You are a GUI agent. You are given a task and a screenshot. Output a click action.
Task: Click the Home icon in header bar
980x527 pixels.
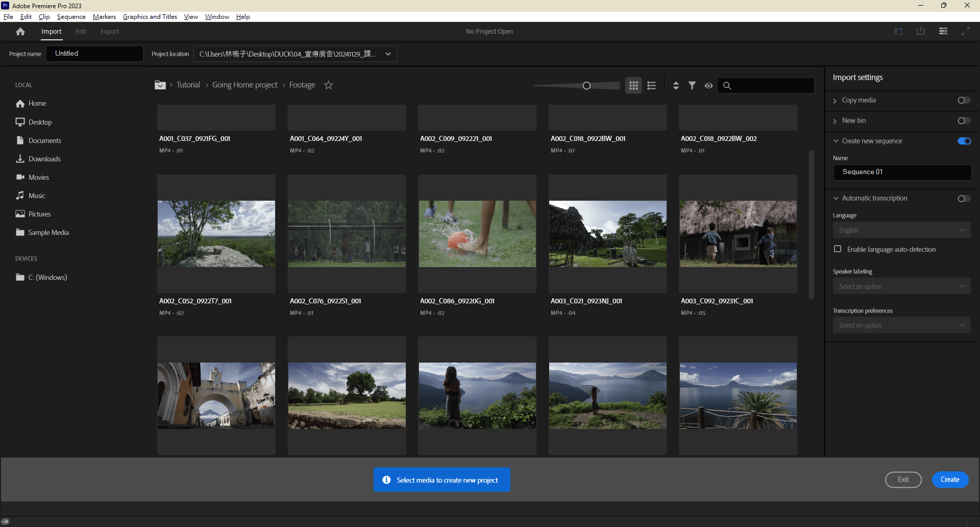[20, 32]
